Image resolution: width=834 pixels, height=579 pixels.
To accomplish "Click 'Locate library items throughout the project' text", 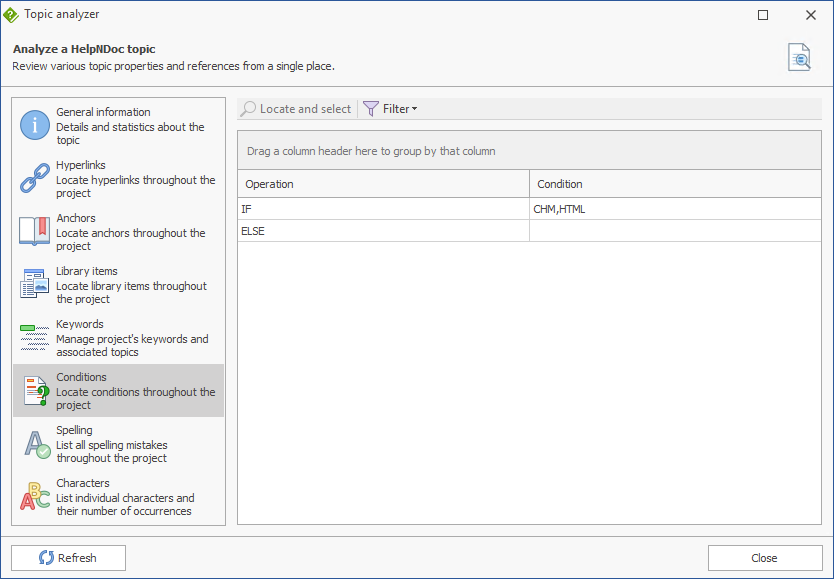I will (131, 292).
